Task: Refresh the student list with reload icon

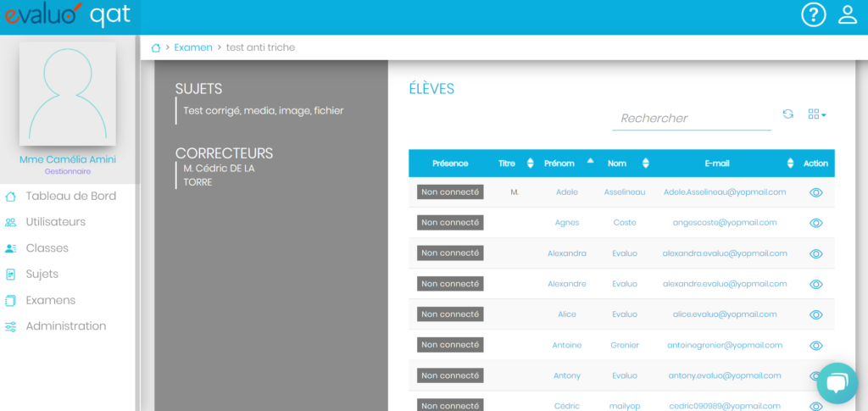Action: [787, 114]
